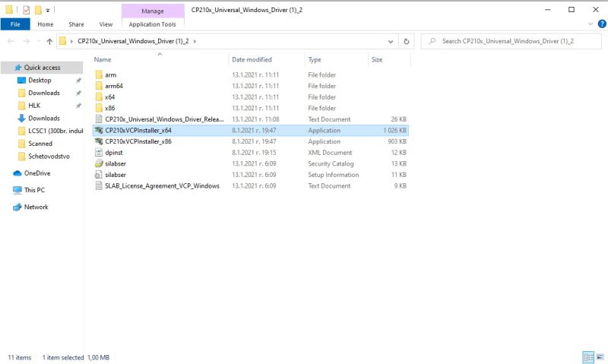
Task: Click the Back navigation arrow
Action: click(x=9, y=41)
